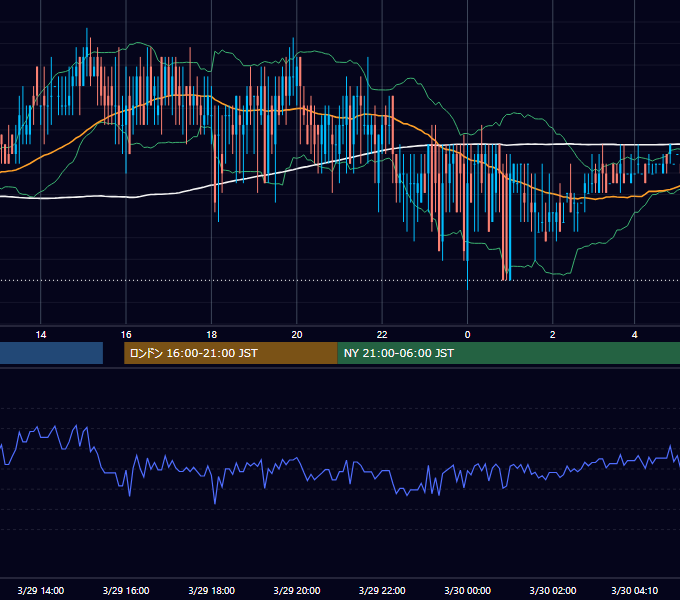Click the 14 hour label on chart axis
The image size is (680, 600).
pyautogui.click(x=41, y=335)
